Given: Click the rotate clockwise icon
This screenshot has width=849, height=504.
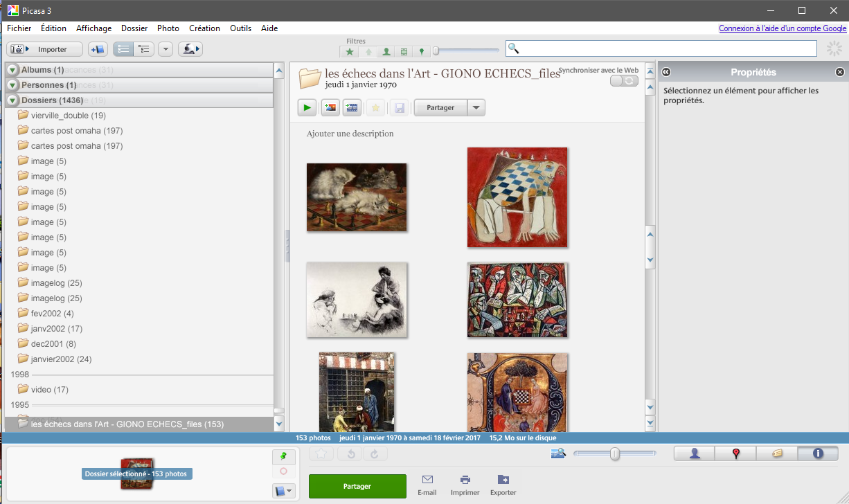Looking at the screenshot, I should [x=375, y=454].
